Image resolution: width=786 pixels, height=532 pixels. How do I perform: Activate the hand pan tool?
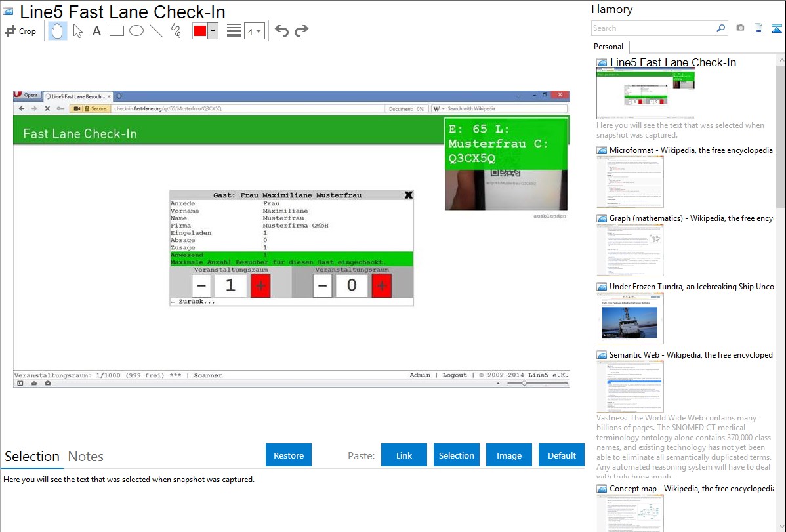click(x=57, y=31)
